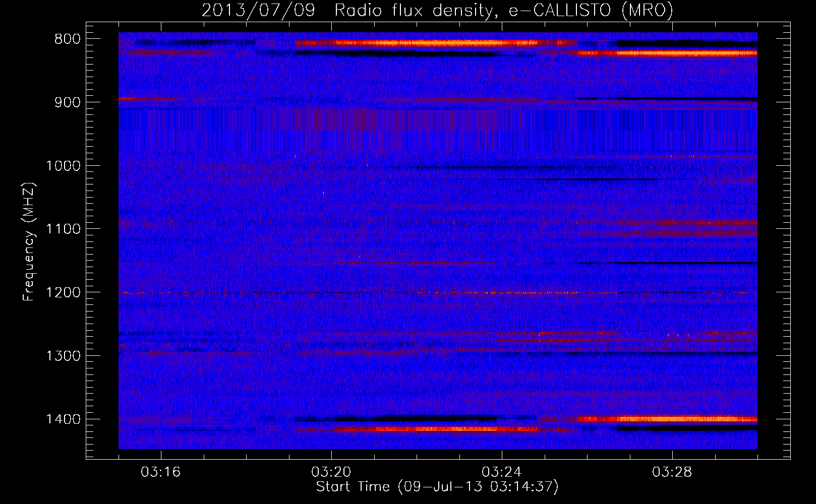Click the 'Frequency (MHZ)' axis label
This screenshot has height=504, width=816.
tap(29, 241)
